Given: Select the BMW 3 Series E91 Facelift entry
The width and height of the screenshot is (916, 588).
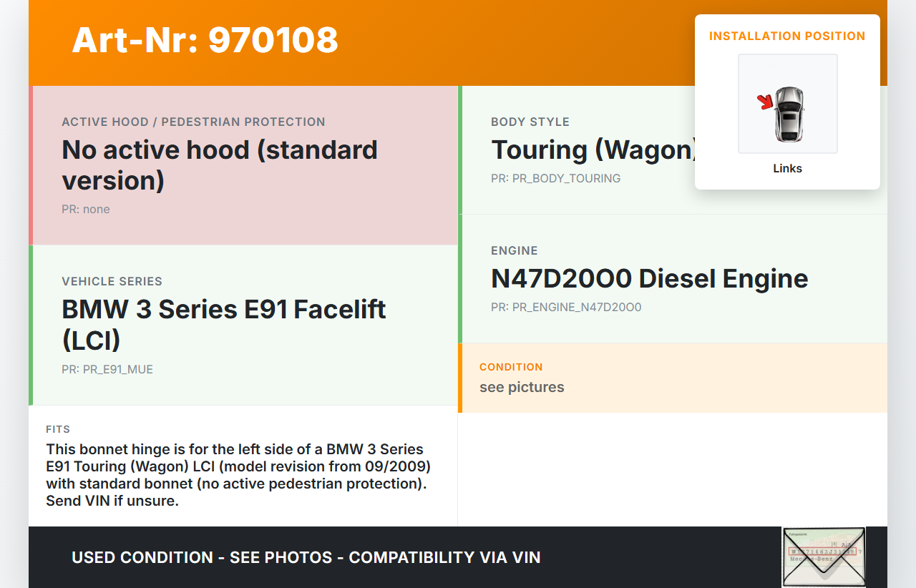Looking at the screenshot, I should click(x=224, y=324).
